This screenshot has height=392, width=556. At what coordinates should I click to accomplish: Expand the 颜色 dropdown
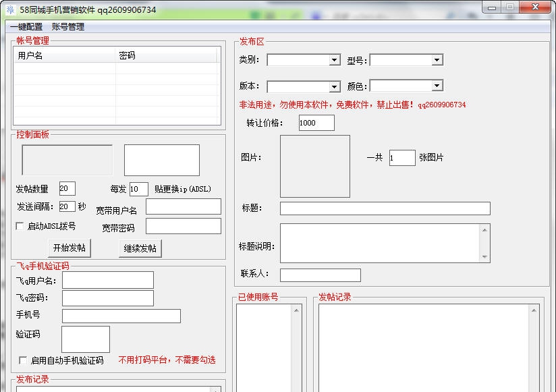(437, 86)
